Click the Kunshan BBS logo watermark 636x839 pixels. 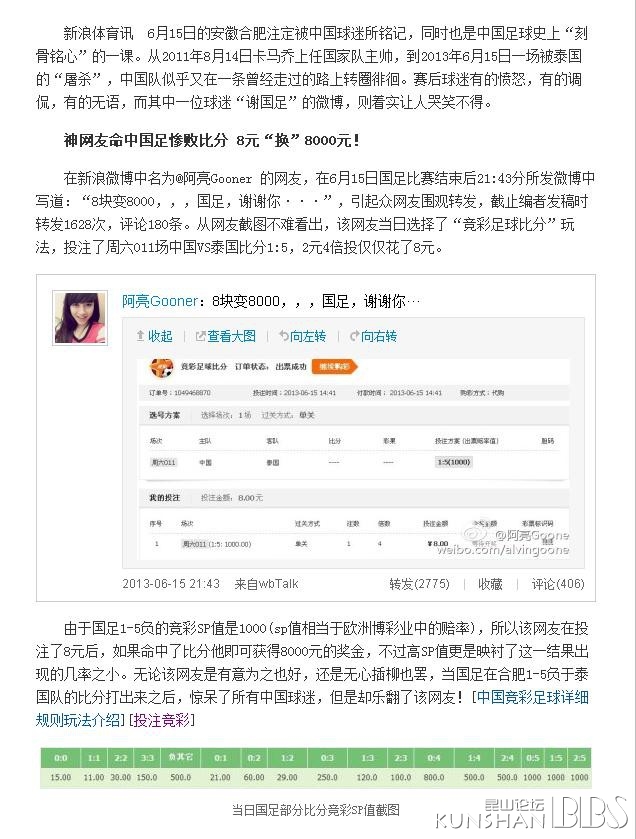point(531,813)
